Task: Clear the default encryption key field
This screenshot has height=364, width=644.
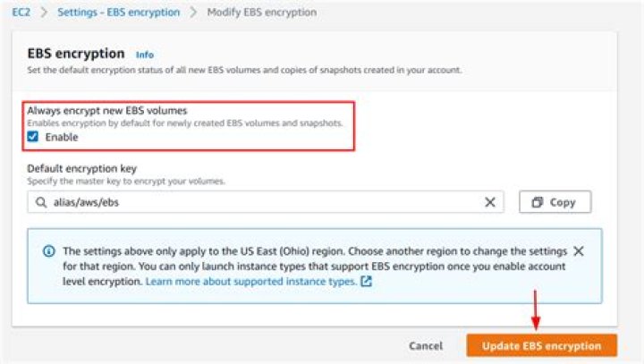Action: pyautogui.click(x=489, y=202)
